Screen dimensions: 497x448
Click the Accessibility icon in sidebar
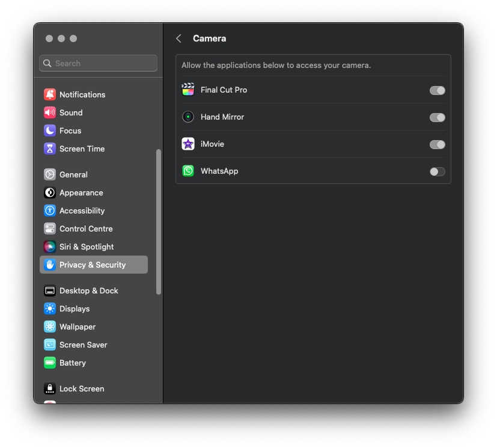pyautogui.click(x=50, y=210)
